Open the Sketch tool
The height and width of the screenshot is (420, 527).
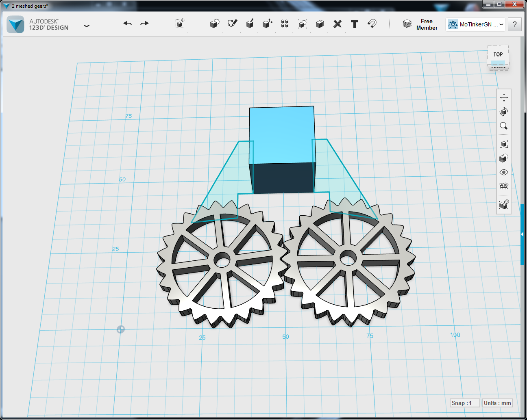232,24
